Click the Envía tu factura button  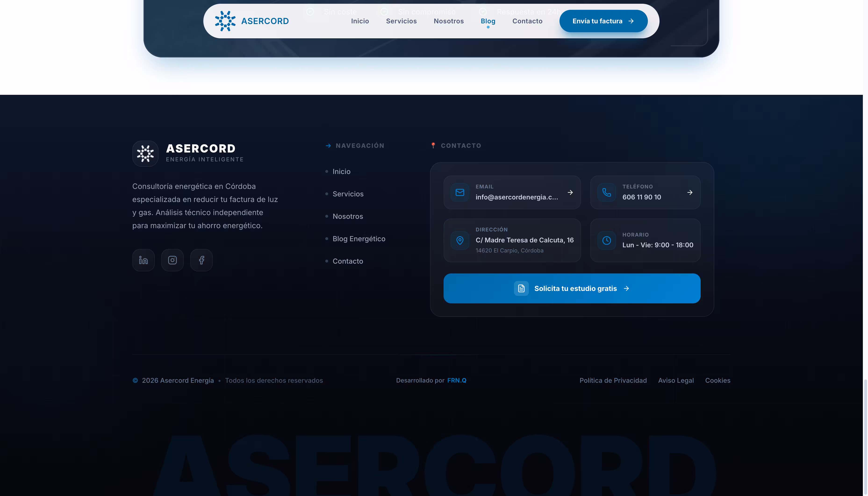tap(603, 21)
